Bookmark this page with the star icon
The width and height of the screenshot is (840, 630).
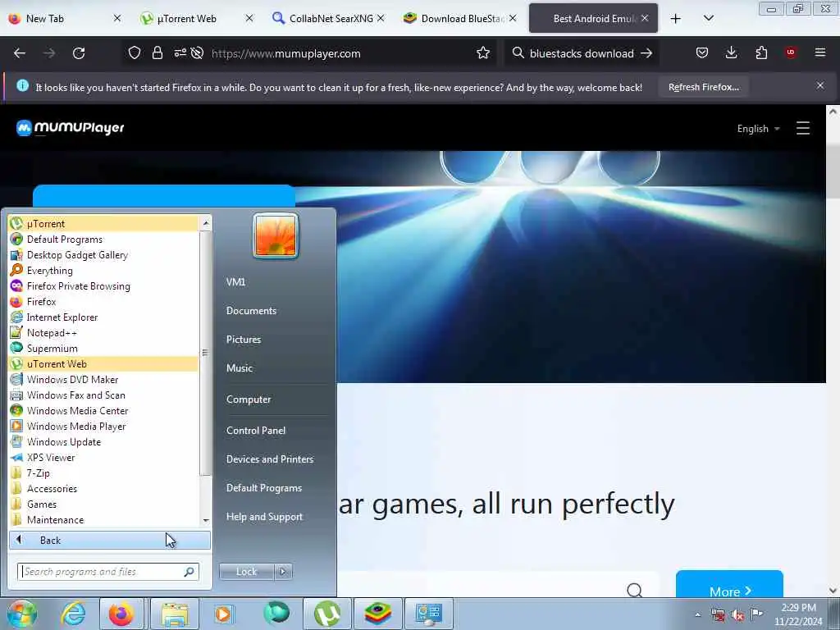click(482, 53)
